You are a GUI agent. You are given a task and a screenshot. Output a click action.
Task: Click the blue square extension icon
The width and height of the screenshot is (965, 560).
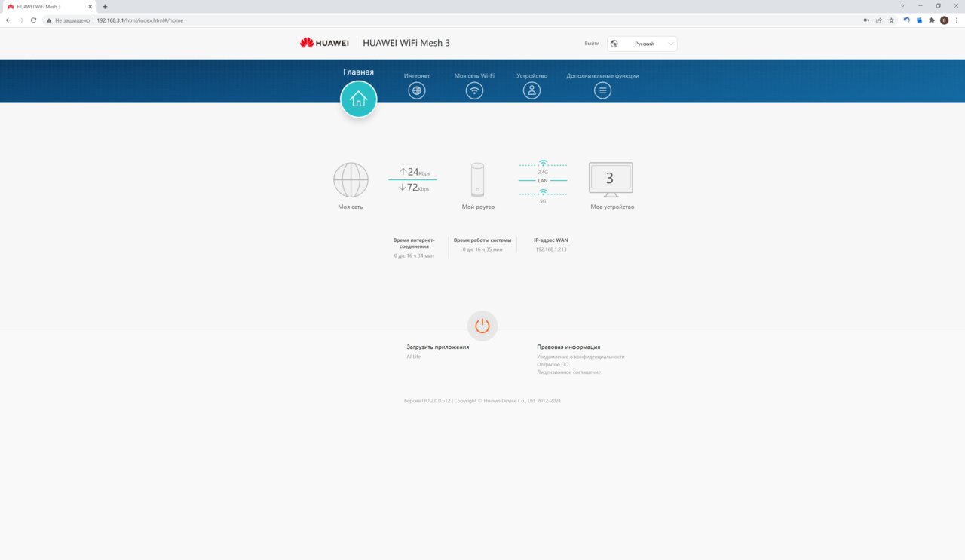pyautogui.click(x=919, y=20)
